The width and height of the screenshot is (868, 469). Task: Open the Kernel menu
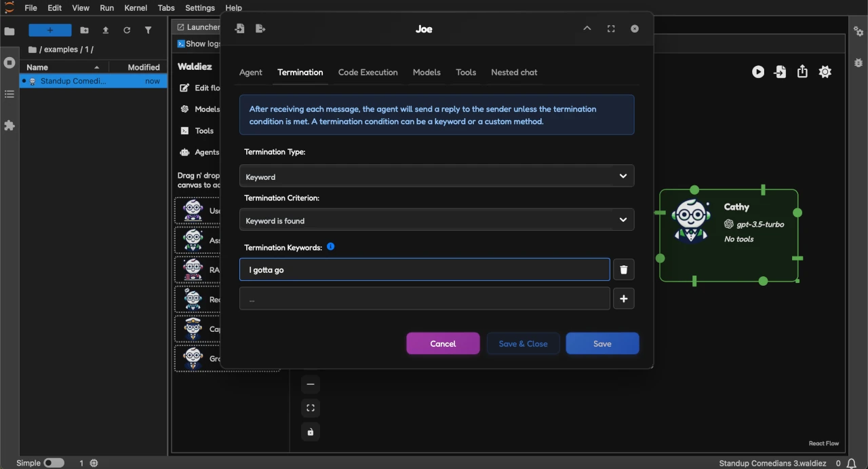(136, 8)
